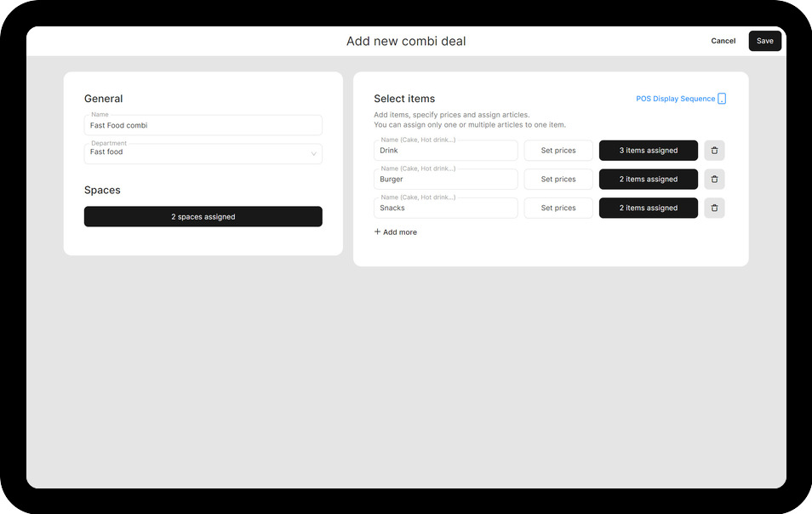Delete the Snacks item row
The height and width of the screenshot is (514, 812).
tap(714, 208)
